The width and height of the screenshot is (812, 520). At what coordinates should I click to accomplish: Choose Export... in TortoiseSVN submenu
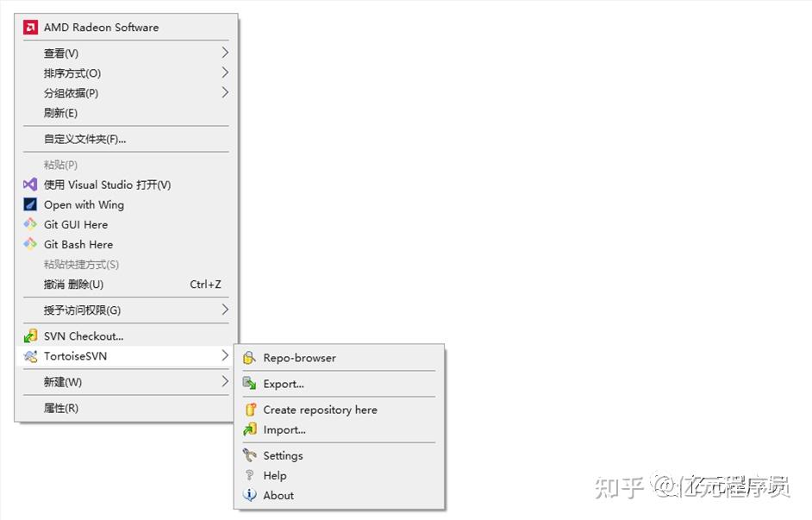coord(340,384)
